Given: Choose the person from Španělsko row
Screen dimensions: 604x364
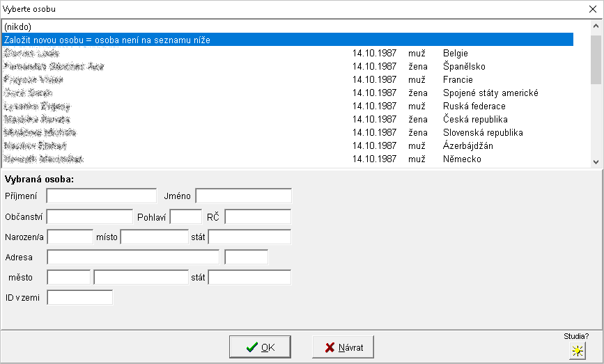Looking at the screenshot, I should pyautogui.click(x=279, y=67).
